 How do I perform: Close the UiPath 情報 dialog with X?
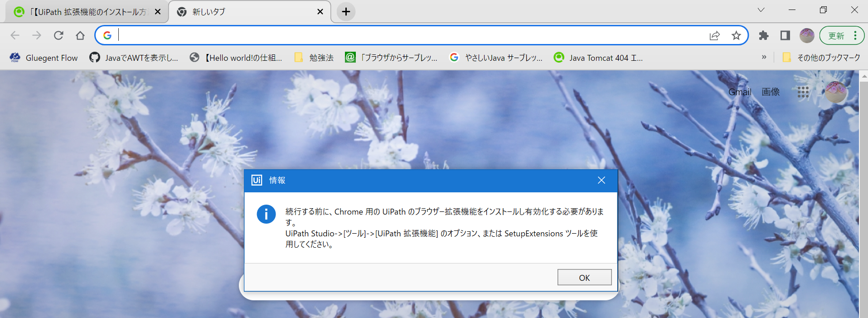pos(601,180)
